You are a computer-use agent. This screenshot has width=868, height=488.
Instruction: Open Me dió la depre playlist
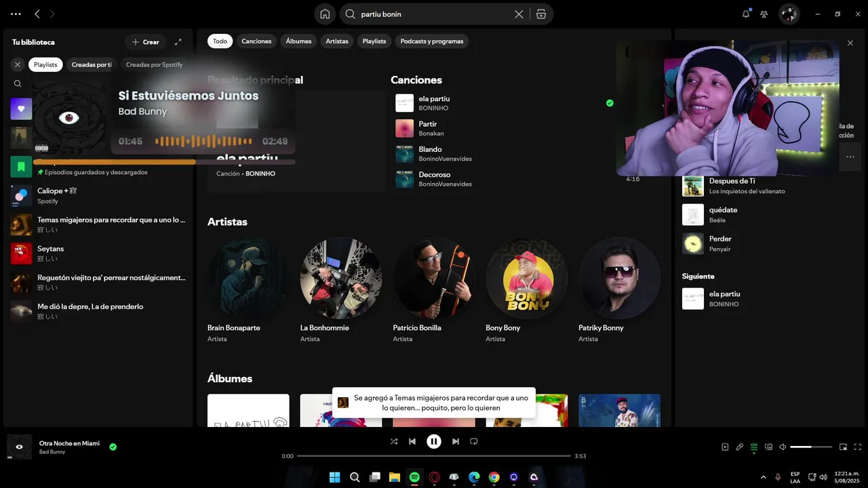pos(98,311)
